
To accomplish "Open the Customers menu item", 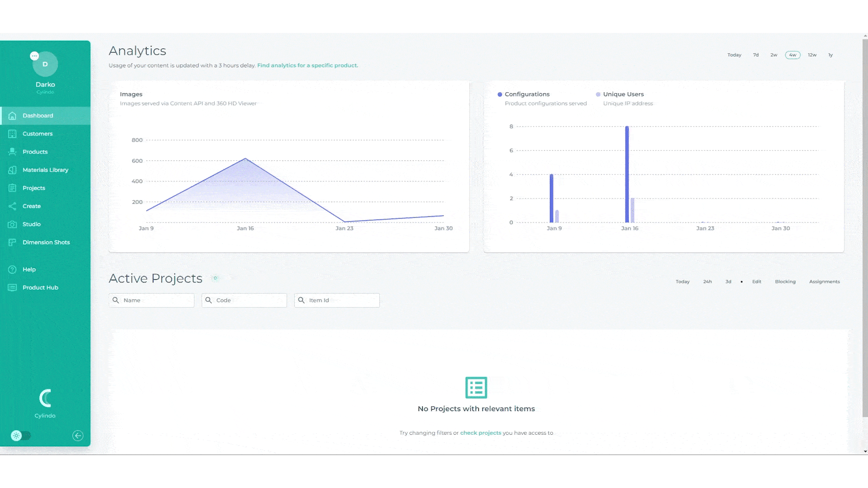I will (45, 134).
